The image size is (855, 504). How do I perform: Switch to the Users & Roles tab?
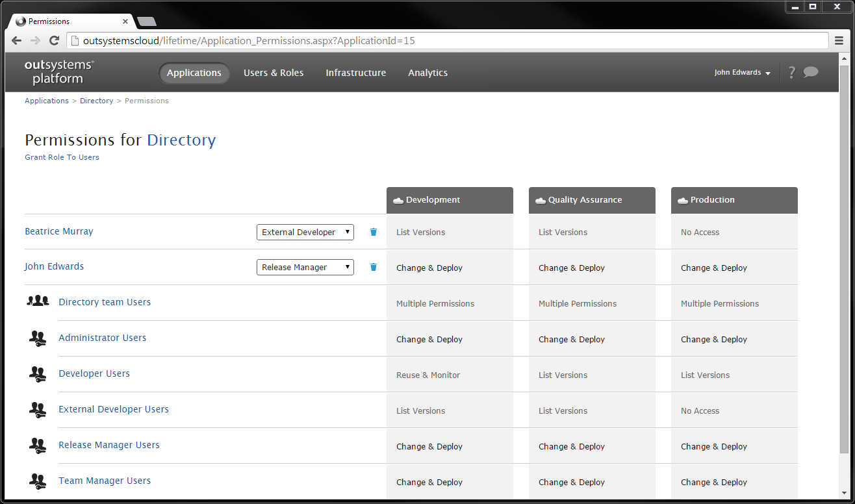[x=274, y=73]
